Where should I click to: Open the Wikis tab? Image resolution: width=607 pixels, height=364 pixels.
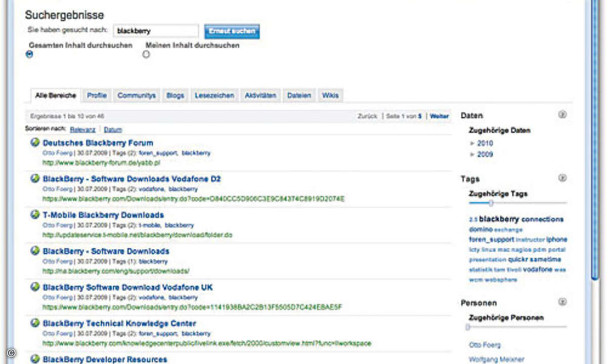pos(330,95)
